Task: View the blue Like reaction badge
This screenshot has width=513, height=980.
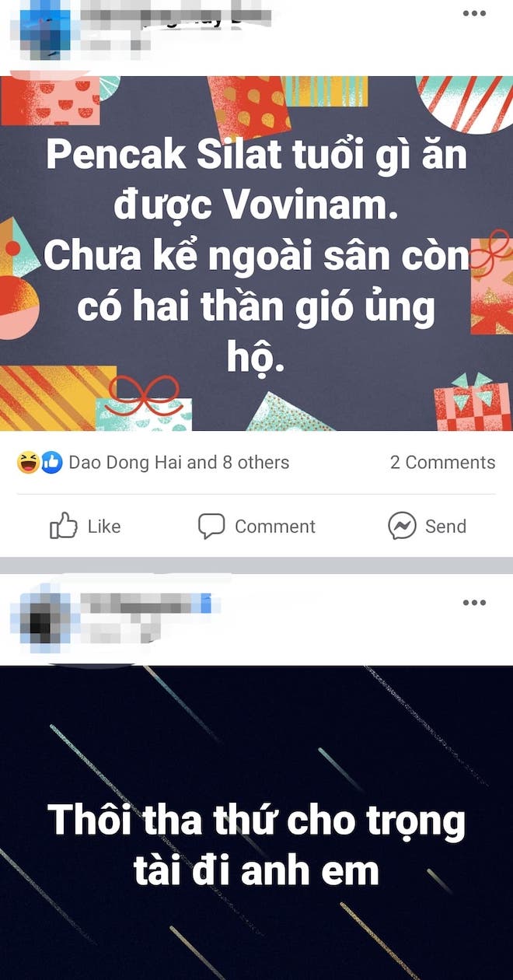Action: (x=51, y=463)
